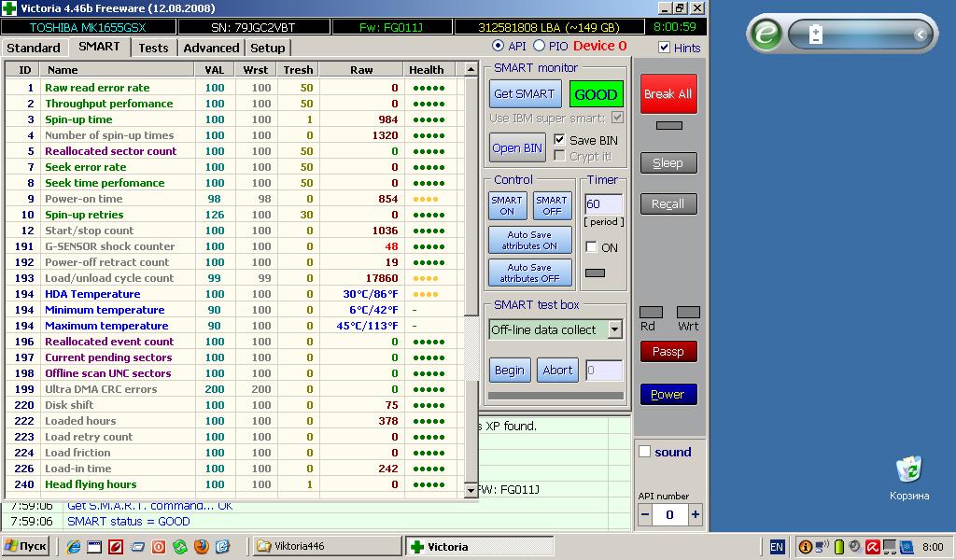The width and height of the screenshot is (956, 560).
Task: Turn Auto Save attributes ON
Action: [x=530, y=240]
